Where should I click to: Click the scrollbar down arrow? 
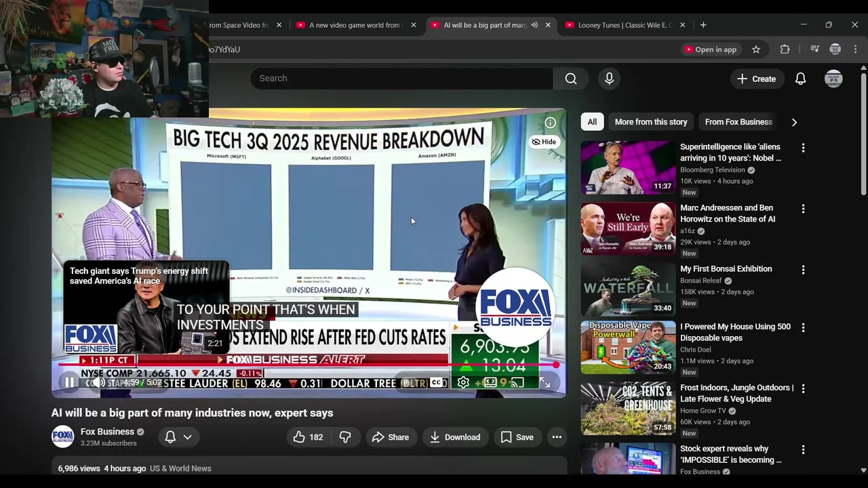point(863,470)
